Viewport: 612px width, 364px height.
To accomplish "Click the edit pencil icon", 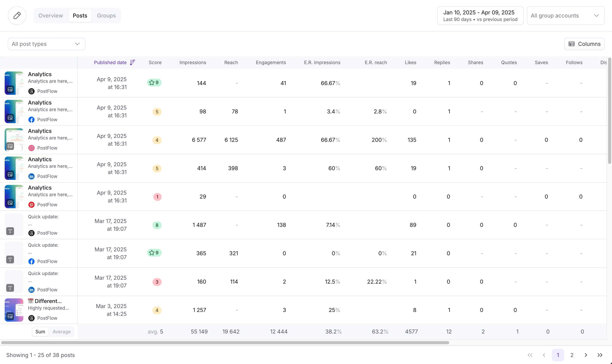I will 17,16.
